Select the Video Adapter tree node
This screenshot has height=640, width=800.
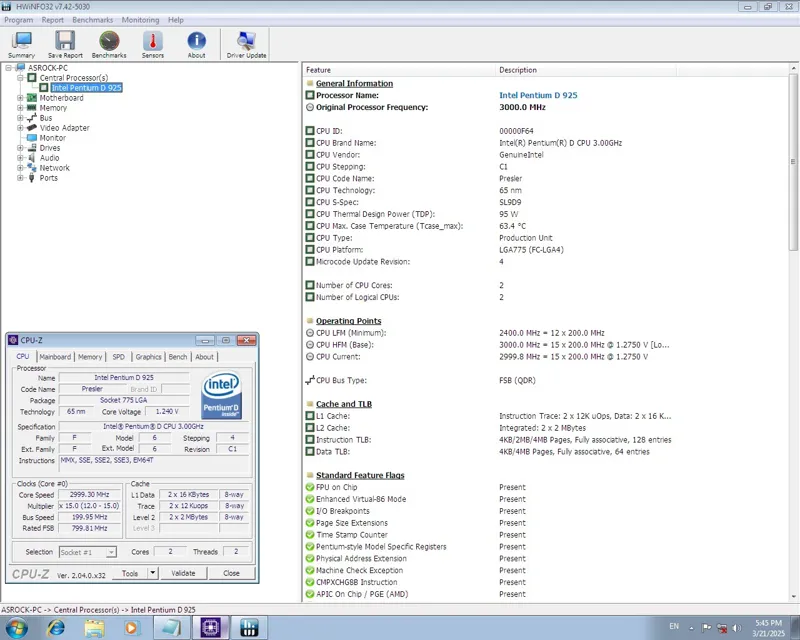point(64,128)
